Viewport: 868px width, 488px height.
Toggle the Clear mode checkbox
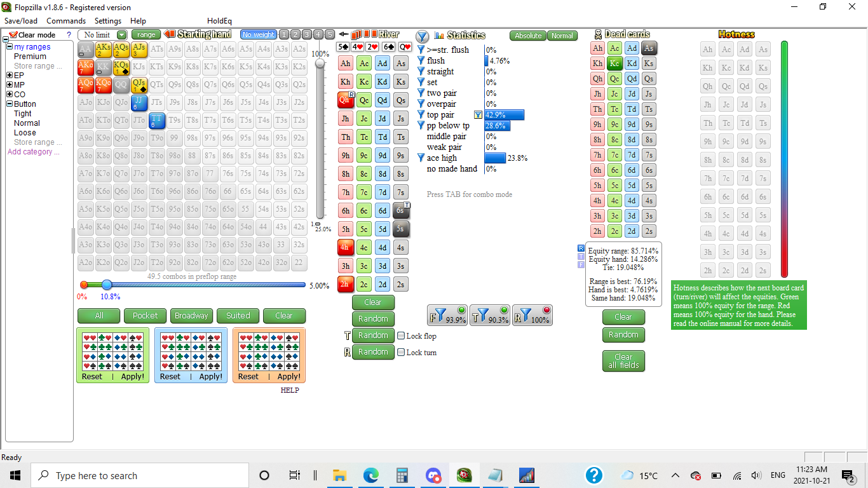pyautogui.click(x=13, y=35)
